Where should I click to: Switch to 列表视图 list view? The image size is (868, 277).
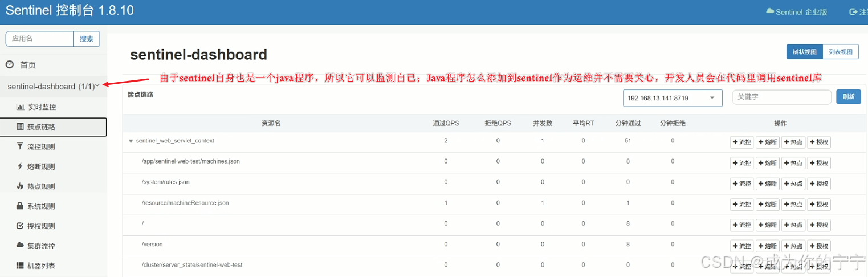pos(841,52)
